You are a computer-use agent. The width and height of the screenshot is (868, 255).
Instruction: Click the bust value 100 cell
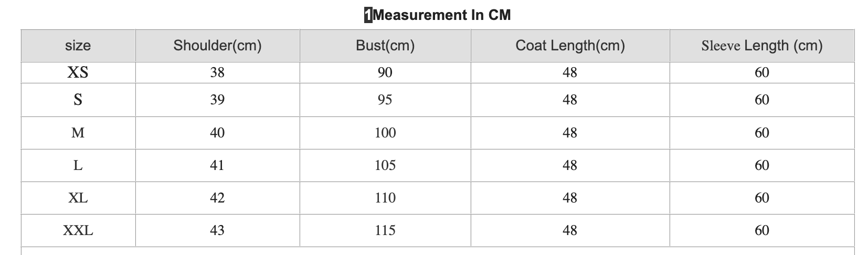[385, 133]
